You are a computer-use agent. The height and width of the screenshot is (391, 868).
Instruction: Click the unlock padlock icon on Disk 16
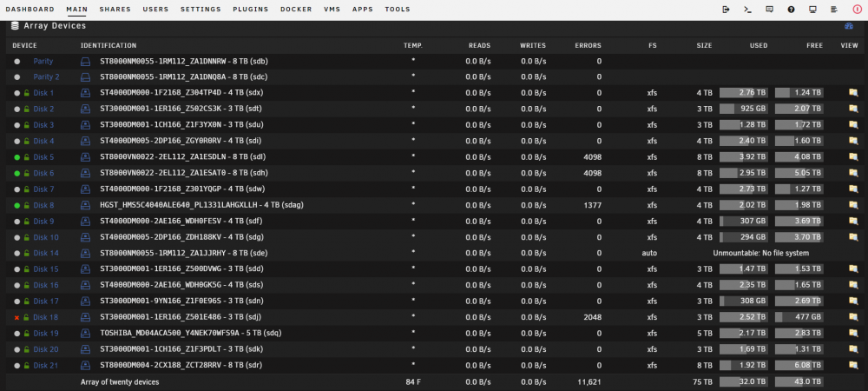coord(26,285)
